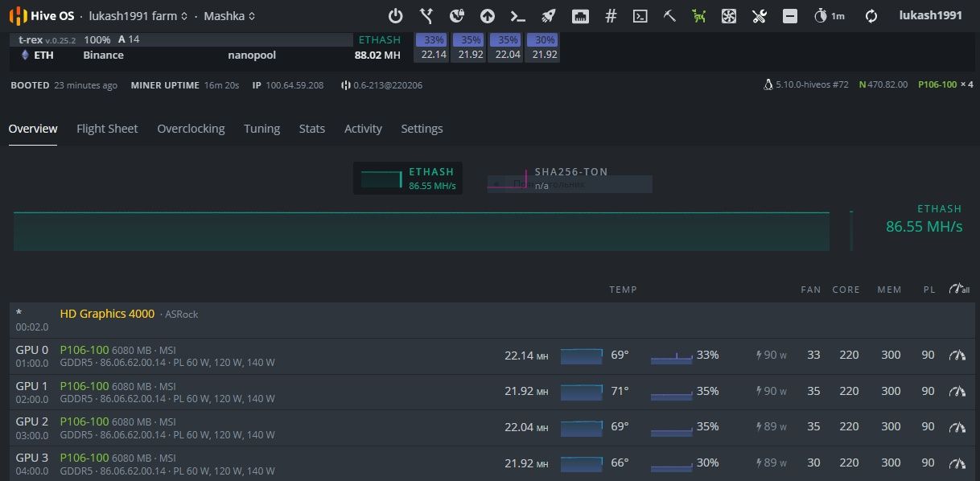Open the 1m refresh interval timer
The image size is (980, 481).
829,16
